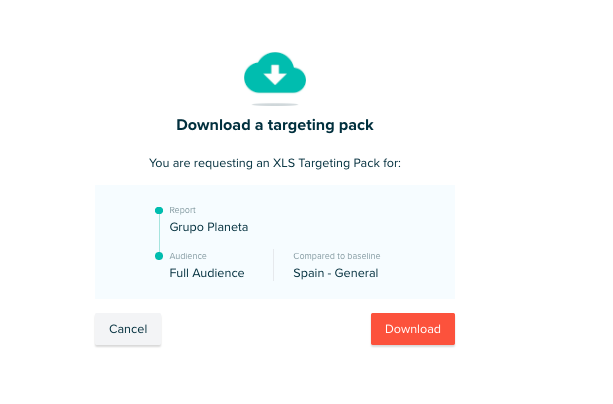Select the Spain - General baseline value
The image size is (613, 404).
336,273
